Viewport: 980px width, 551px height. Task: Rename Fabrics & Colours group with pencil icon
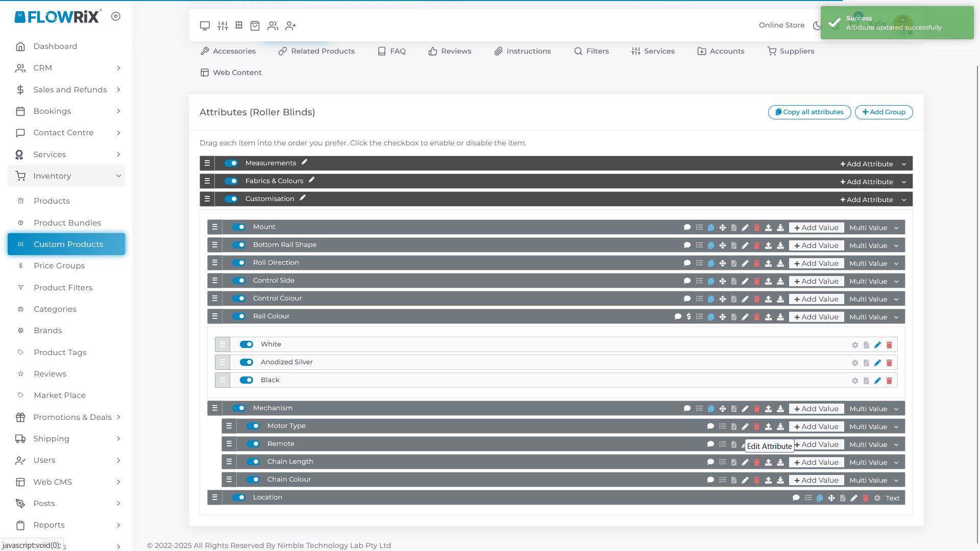[311, 180]
